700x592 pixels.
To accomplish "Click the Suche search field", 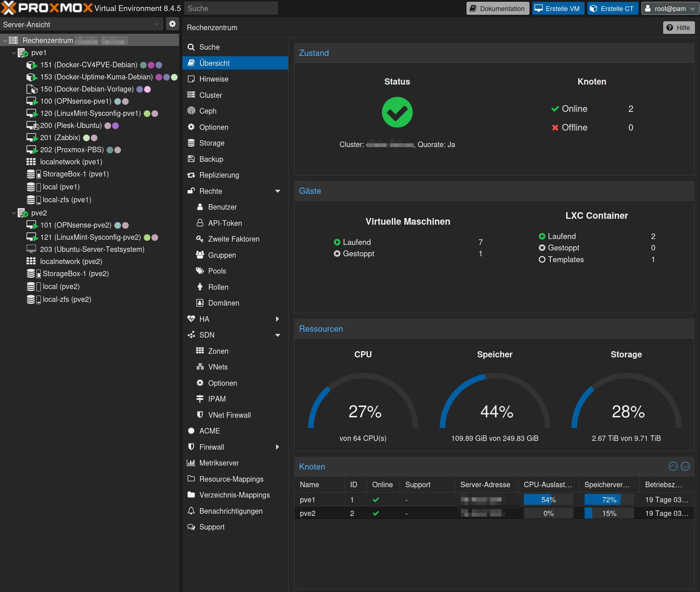I will pyautogui.click(x=231, y=8).
